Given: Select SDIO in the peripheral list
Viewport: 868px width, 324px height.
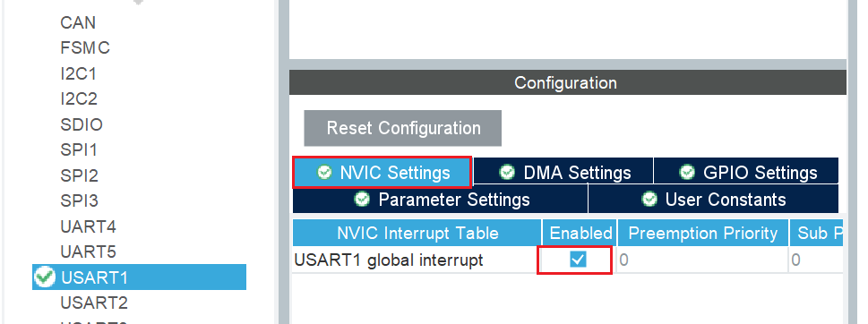Looking at the screenshot, I should (82, 124).
